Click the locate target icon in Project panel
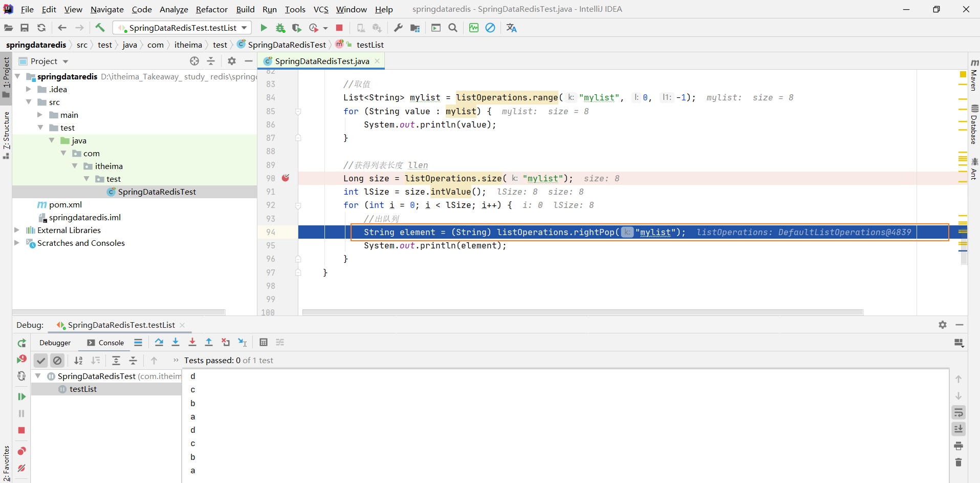 (194, 61)
